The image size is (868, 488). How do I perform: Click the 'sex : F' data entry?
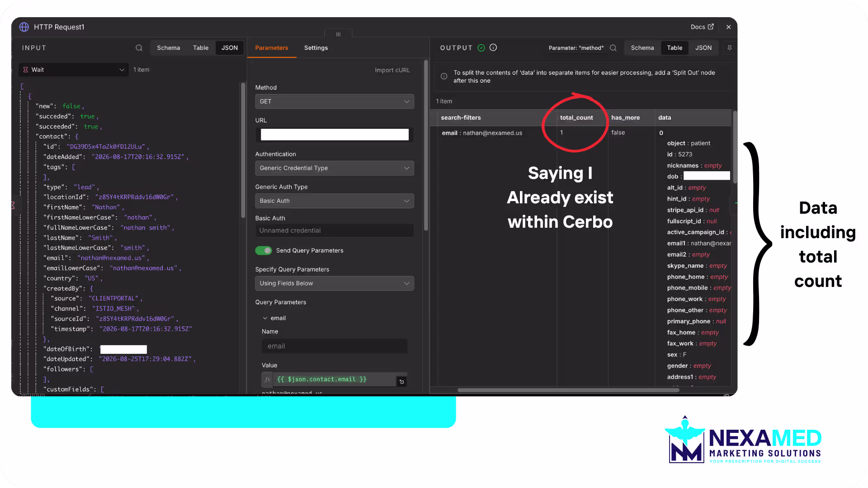pyautogui.click(x=676, y=355)
